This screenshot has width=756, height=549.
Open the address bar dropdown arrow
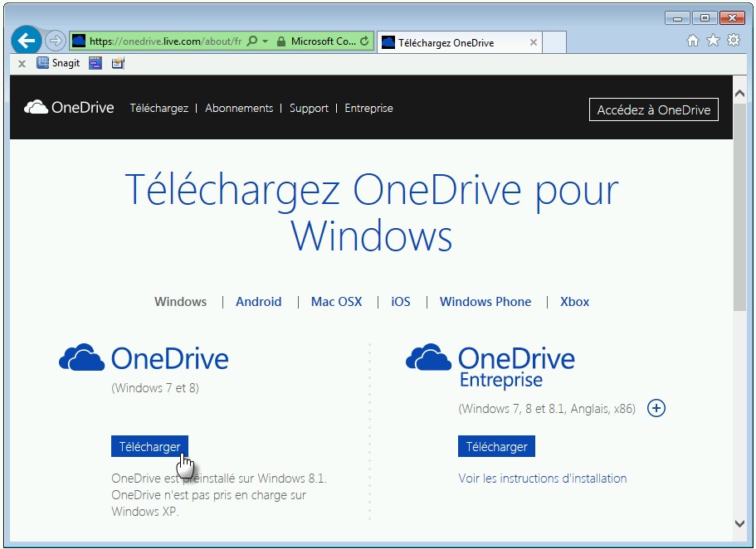coord(265,41)
